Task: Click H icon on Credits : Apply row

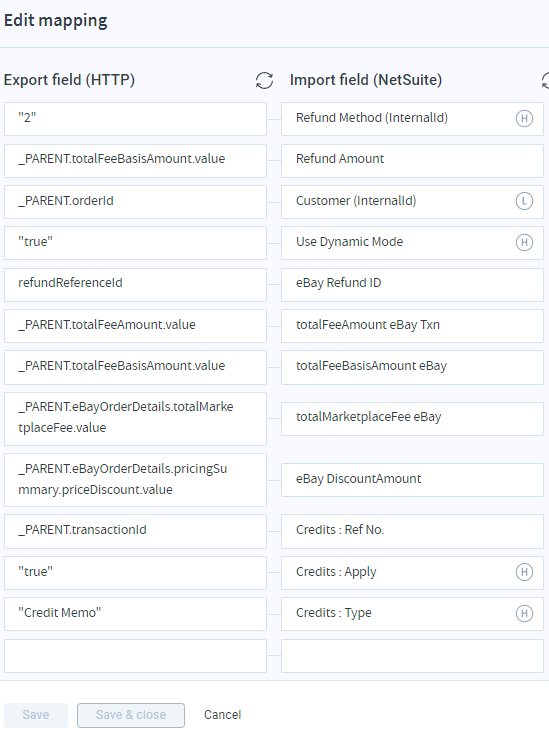Action: click(x=524, y=572)
